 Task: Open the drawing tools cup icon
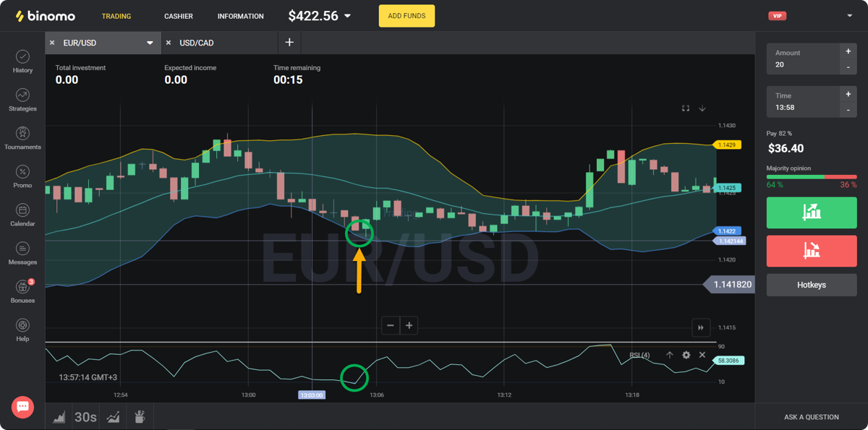140,417
